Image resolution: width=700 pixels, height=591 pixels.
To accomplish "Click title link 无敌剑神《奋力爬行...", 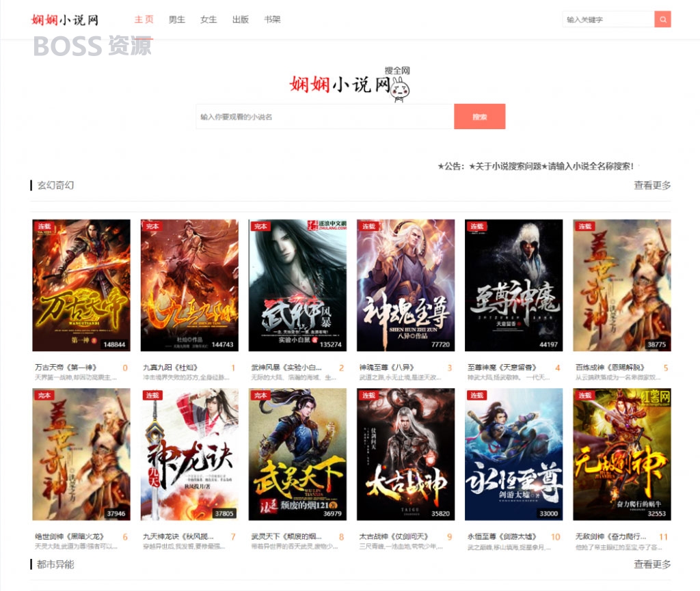I will tap(610, 536).
